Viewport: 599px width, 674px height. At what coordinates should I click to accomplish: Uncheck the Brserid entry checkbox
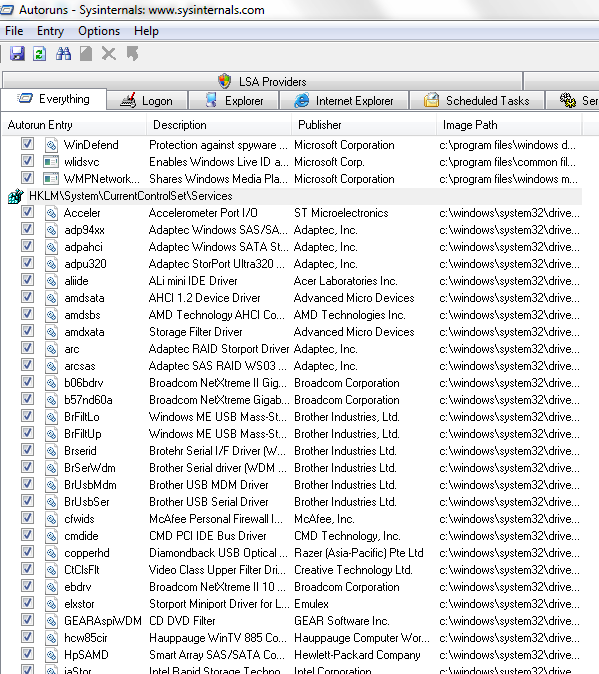(x=28, y=449)
